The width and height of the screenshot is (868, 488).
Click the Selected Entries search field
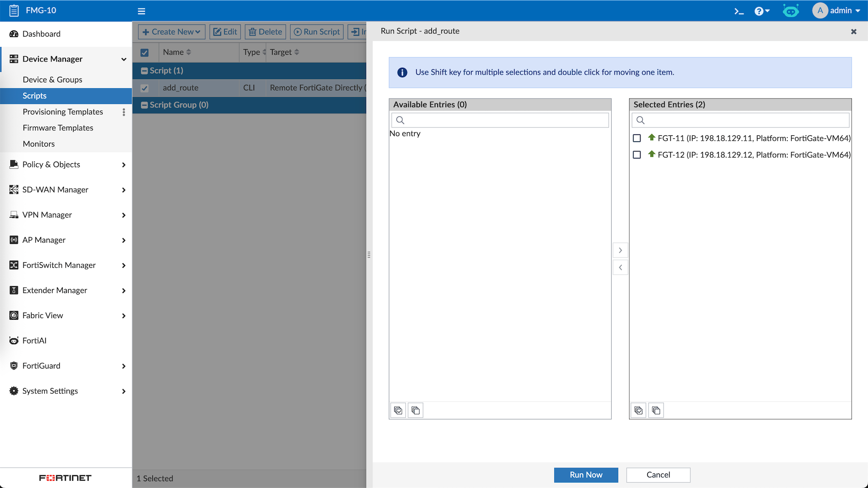coord(746,120)
